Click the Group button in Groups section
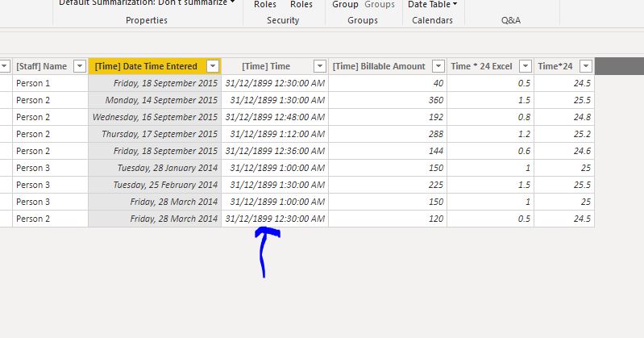This screenshot has width=644, height=338. point(345,4)
